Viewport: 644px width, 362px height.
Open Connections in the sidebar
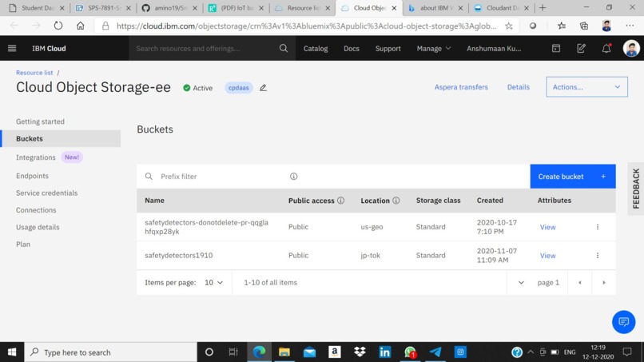tap(36, 210)
